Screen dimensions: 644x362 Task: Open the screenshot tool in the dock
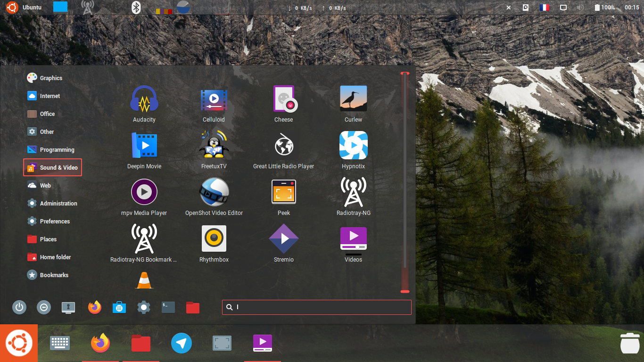[x=222, y=343]
